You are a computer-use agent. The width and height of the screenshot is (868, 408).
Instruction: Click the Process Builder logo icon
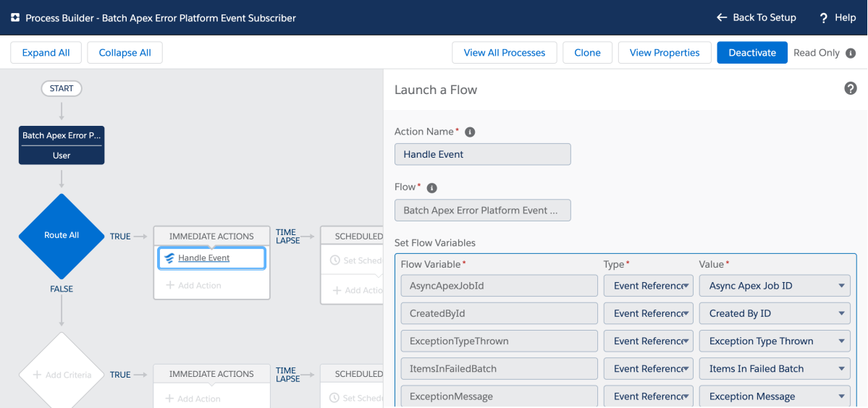tap(14, 17)
